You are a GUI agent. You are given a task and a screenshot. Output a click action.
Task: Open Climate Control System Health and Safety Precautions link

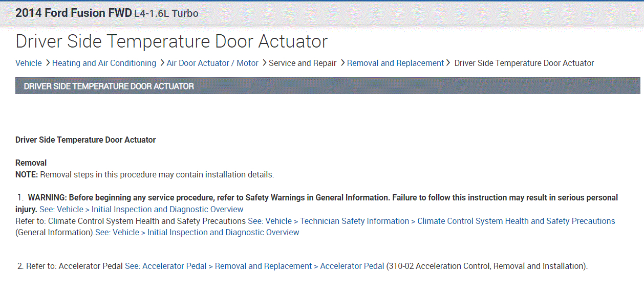(432, 221)
